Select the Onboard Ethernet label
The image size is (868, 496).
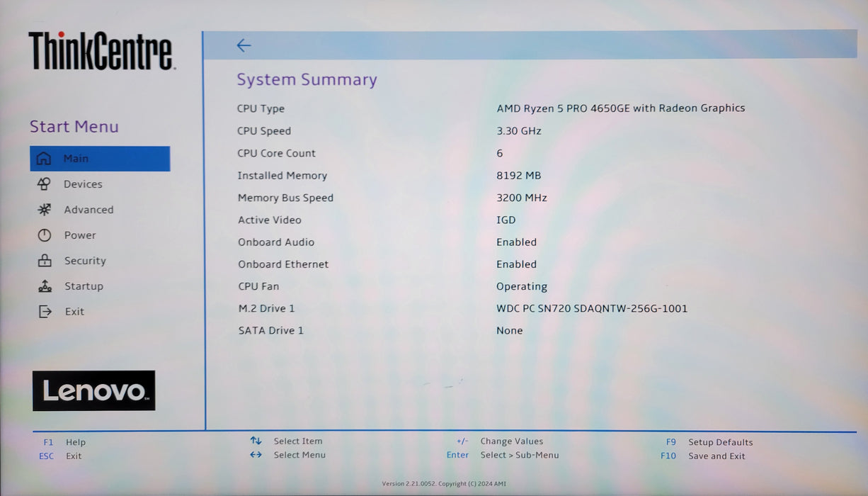pos(283,264)
